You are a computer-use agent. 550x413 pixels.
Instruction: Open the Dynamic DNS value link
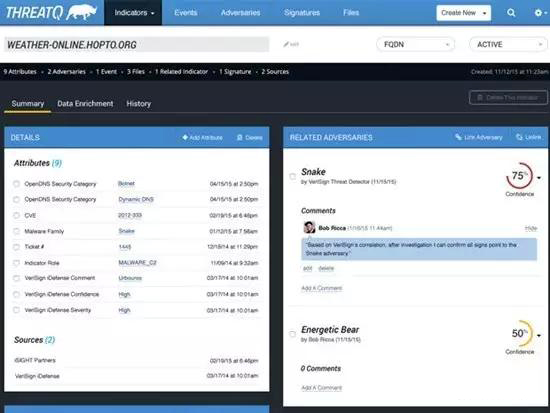pos(136,199)
